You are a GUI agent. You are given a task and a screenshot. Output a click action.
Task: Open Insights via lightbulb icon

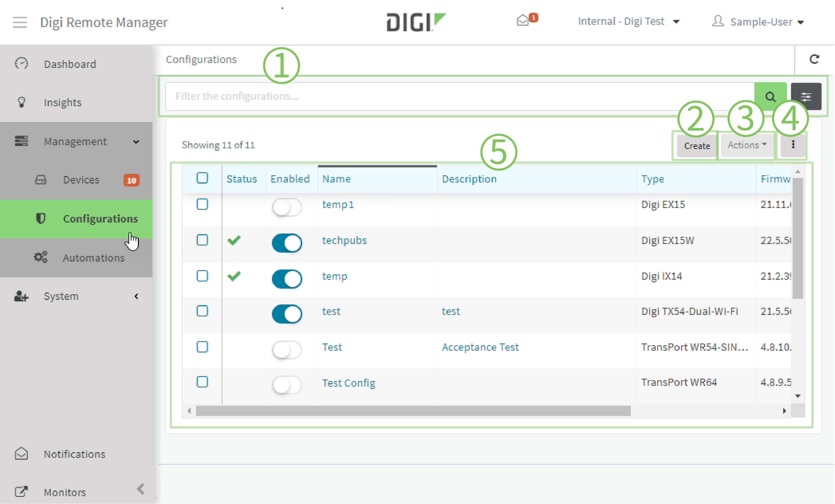21,102
